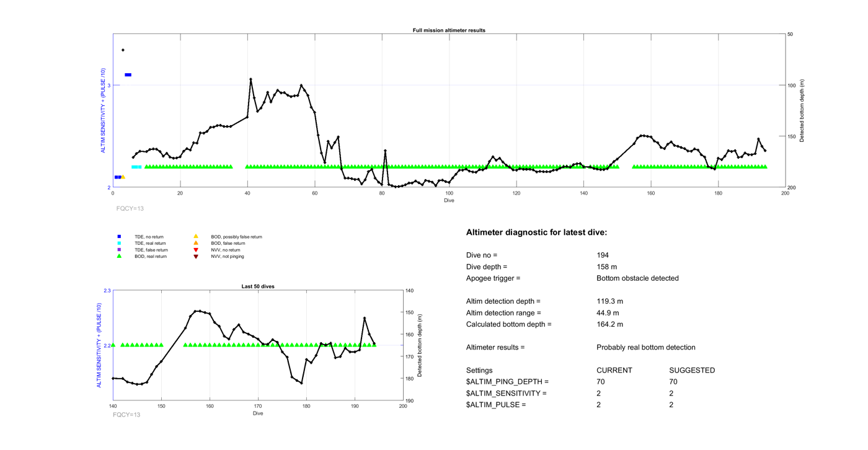Click the purple 'TDE, false return' legend square
This screenshot has height=450, width=868.
point(120,250)
